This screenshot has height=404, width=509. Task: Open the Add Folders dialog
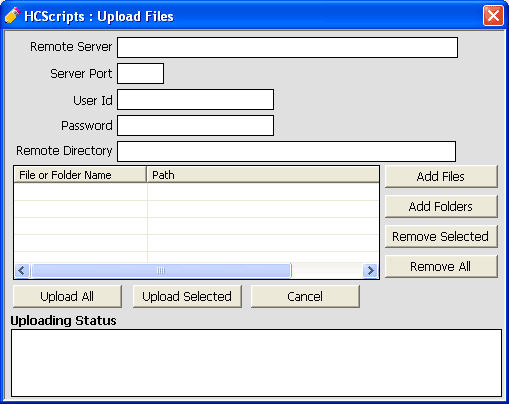coord(441,206)
